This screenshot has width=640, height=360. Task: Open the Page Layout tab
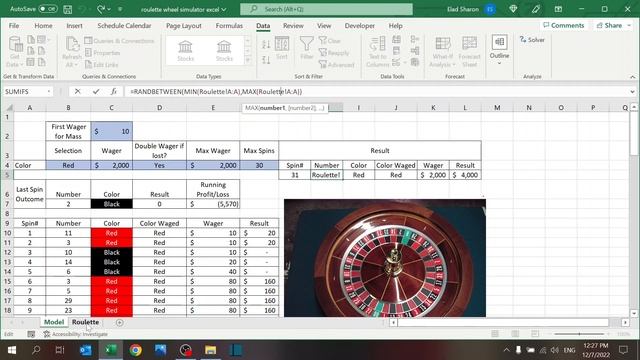point(184,25)
